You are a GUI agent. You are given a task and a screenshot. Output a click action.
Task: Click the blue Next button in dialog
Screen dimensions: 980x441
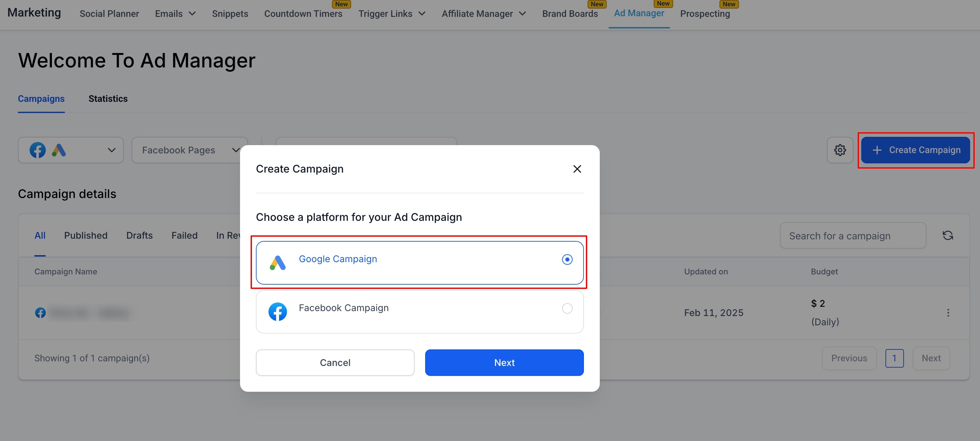[504, 362]
